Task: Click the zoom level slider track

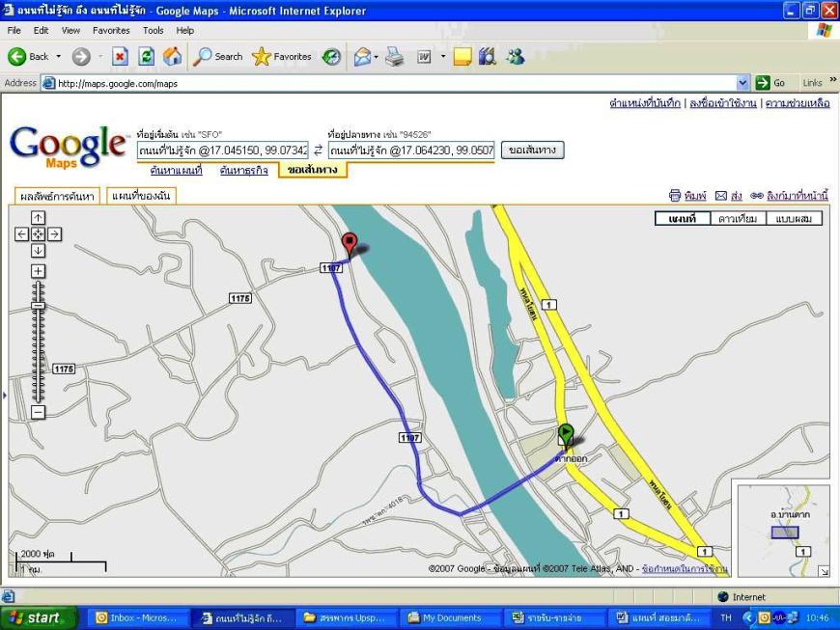Action: 38,357
